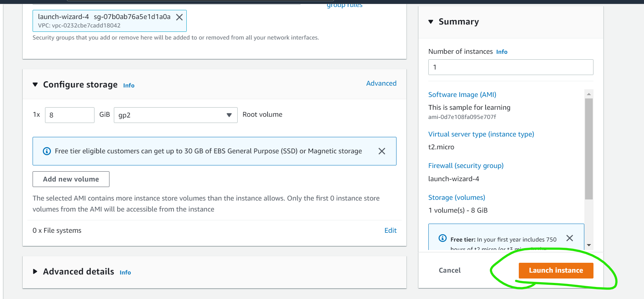Open Info link beside Advanced details
The width and height of the screenshot is (644, 299).
pos(125,273)
